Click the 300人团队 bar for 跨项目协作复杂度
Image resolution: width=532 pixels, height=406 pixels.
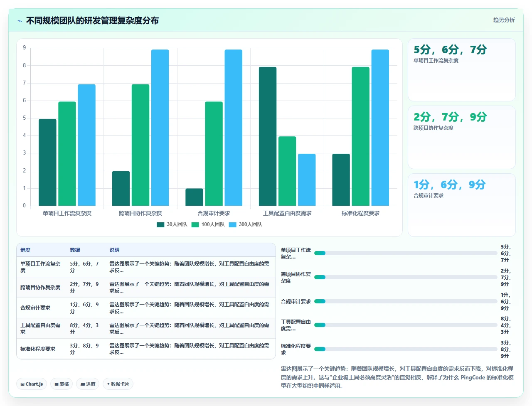(x=160, y=128)
